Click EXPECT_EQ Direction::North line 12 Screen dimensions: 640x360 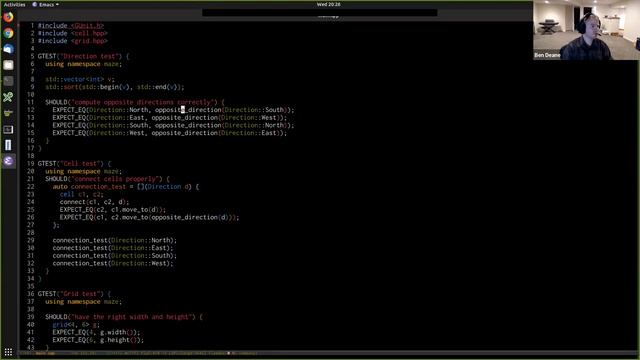[x=173, y=110]
